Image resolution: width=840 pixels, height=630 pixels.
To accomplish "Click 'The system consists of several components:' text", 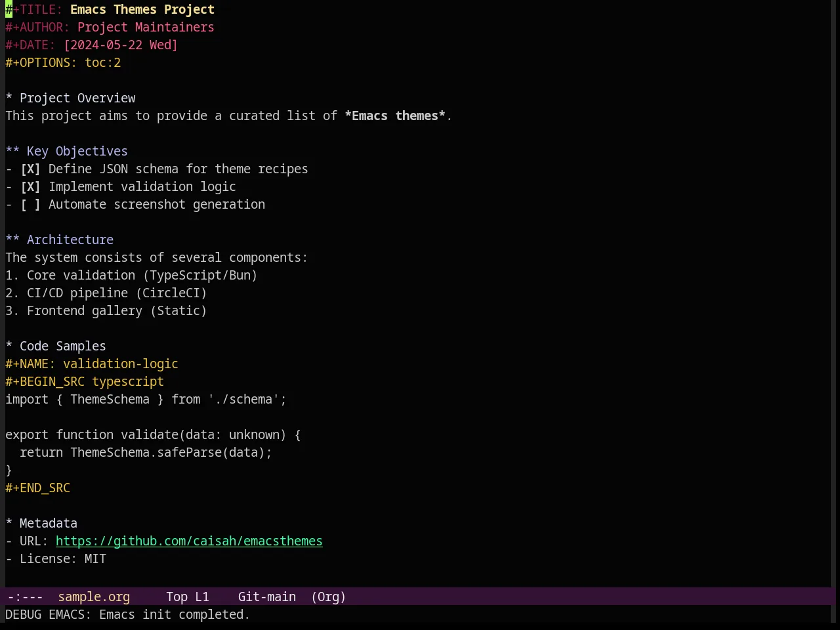I will 157,257.
